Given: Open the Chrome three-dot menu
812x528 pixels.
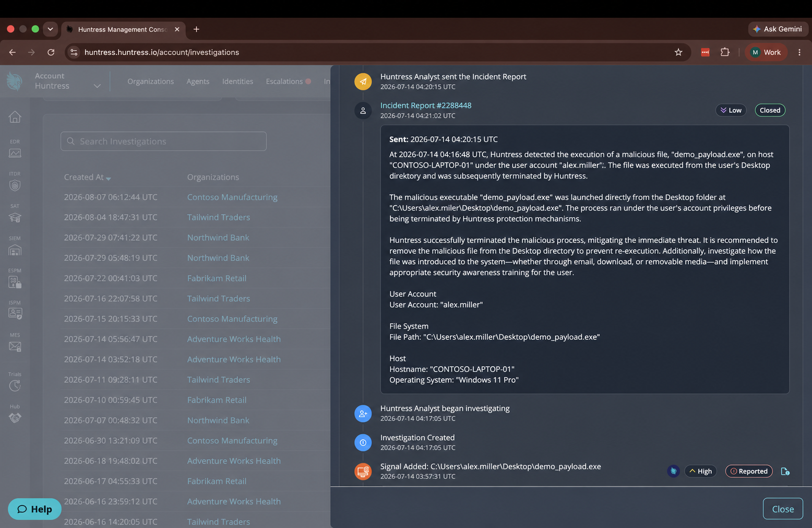Looking at the screenshot, I should 799,52.
